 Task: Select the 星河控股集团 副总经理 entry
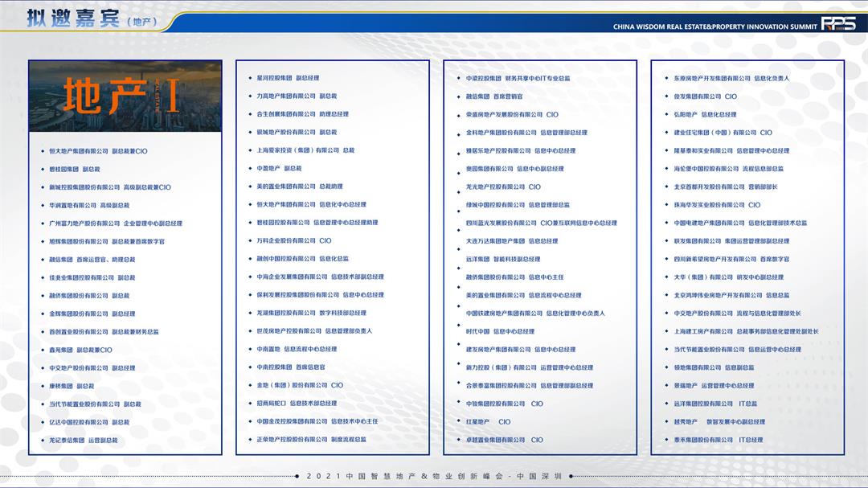(x=288, y=78)
